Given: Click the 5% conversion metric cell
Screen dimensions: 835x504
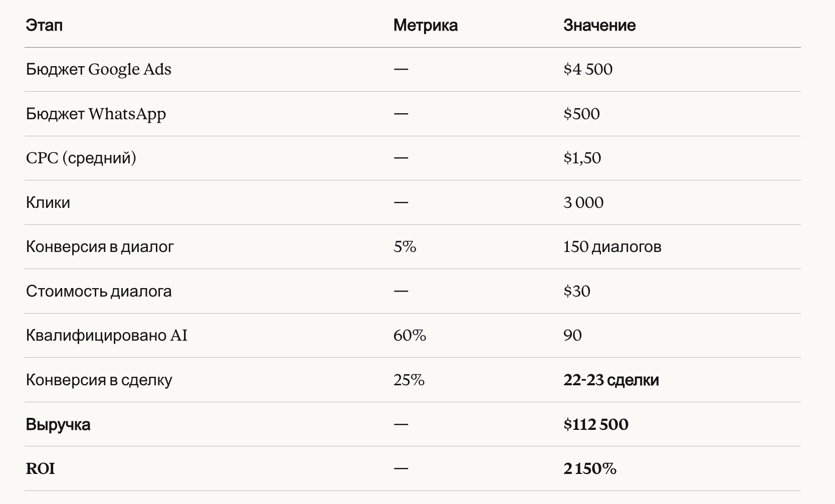Looking at the screenshot, I should point(404,246).
